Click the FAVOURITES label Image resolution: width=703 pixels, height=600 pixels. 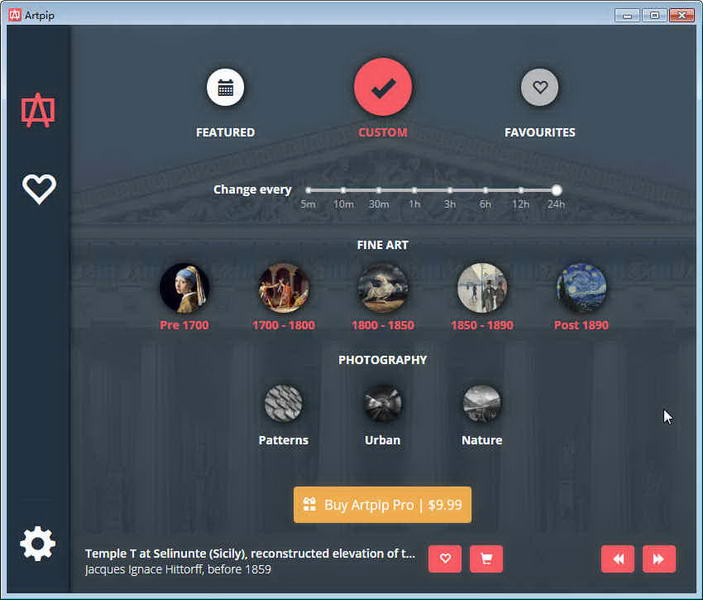540,132
